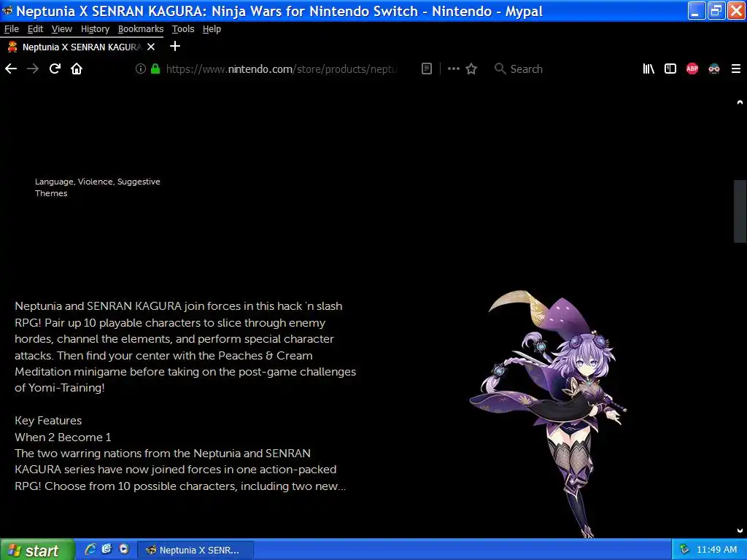Click the second quick launch browser icon
747x560 pixels.
[107, 550]
